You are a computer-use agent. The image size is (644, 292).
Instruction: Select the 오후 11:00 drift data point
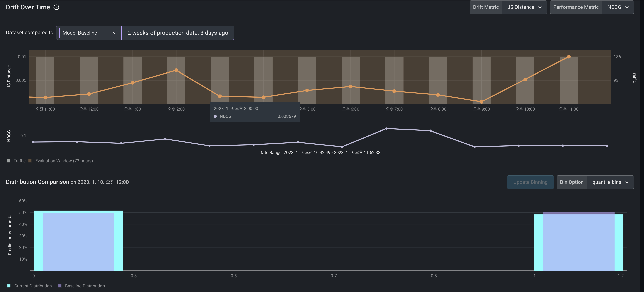(x=569, y=57)
